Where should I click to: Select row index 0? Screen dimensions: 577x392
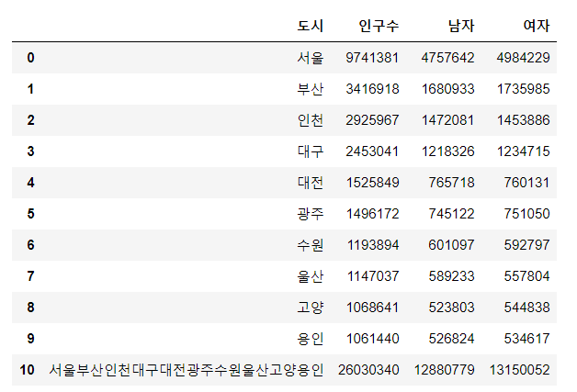pos(30,58)
